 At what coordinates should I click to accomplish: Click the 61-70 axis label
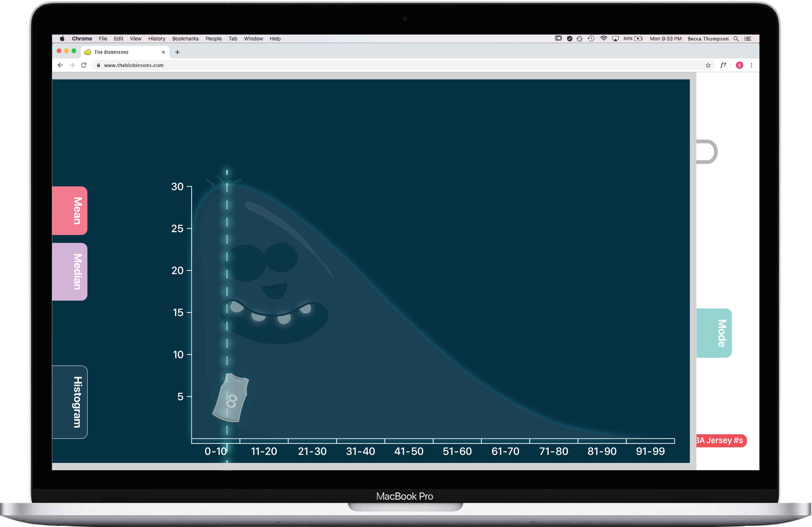tap(505, 451)
